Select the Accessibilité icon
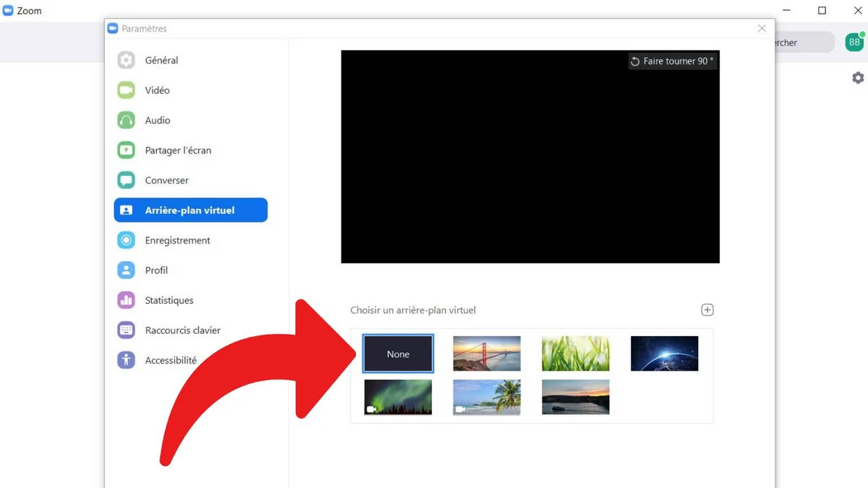Viewport: 868px width, 488px height. (x=126, y=360)
